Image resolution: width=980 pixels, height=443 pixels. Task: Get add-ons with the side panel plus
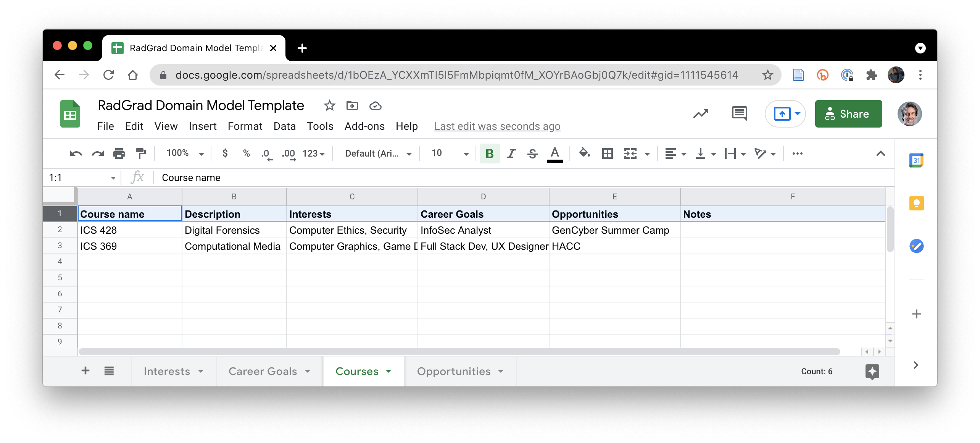click(916, 314)
